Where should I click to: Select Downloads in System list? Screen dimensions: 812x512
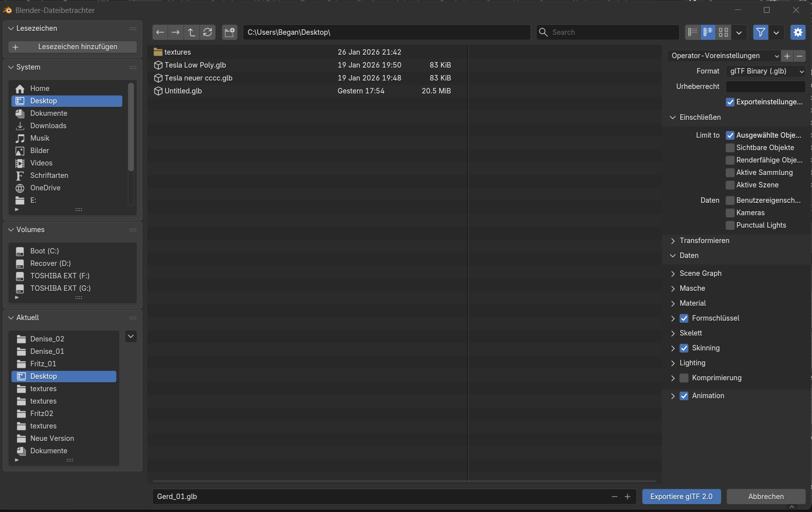pyautogui.click(x=48, y=126)
